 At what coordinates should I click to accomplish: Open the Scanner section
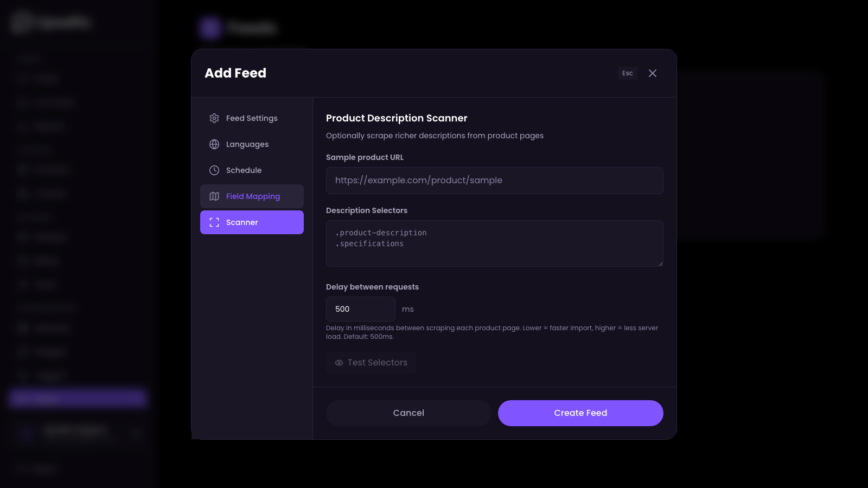pos(252,222)
